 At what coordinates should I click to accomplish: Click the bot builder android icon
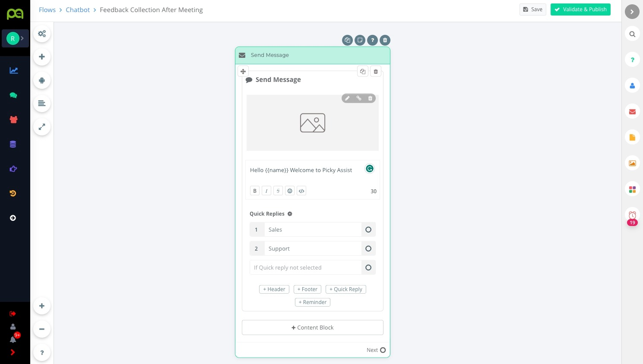click(x=42, y=80)
